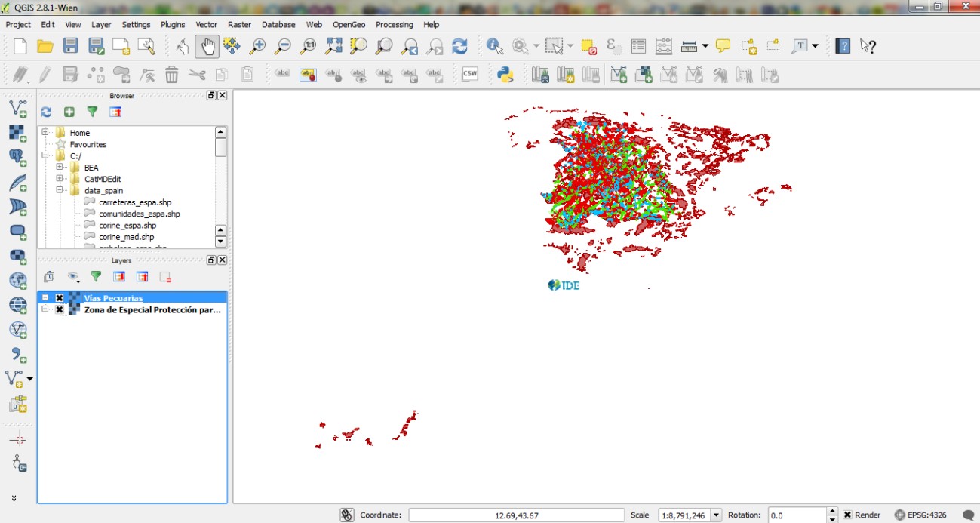This screenshot has height=523, width=980.
Task: Open the Processing menu
Action: click(x=395, y=25)
